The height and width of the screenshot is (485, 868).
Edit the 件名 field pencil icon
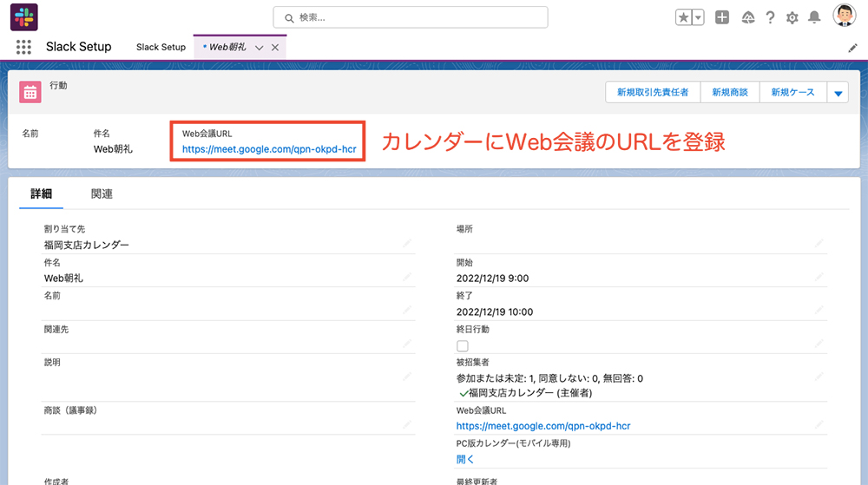[407, 277]
